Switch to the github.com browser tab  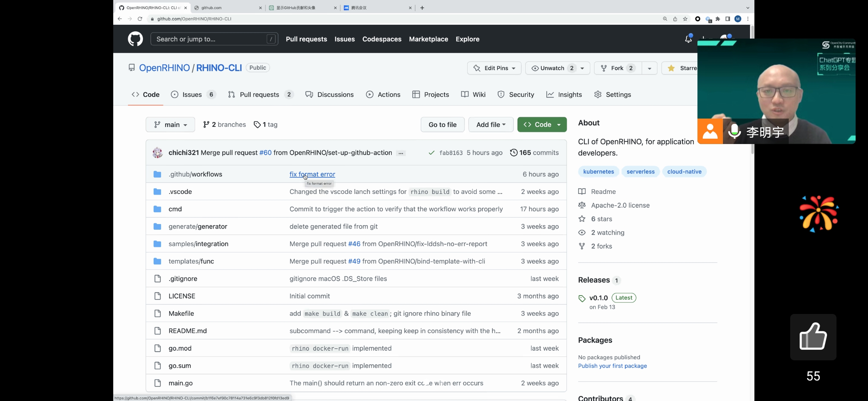coord(228,8)
